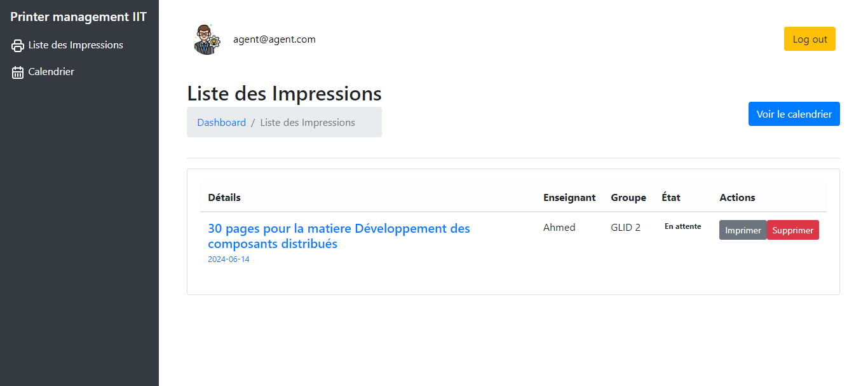Open the Calendrier sidebar label
Image resolution: width=868 pixels, height=386 pixels.
click(51, 72)
